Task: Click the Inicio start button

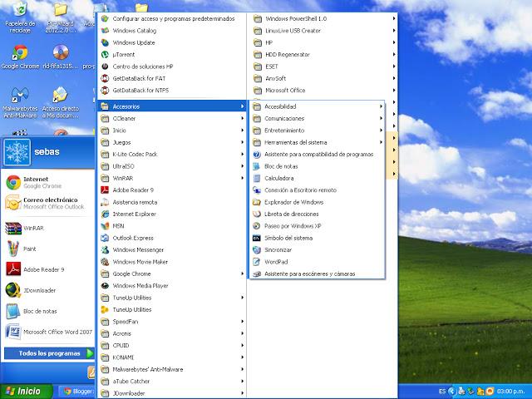Action: click(22, 391)
